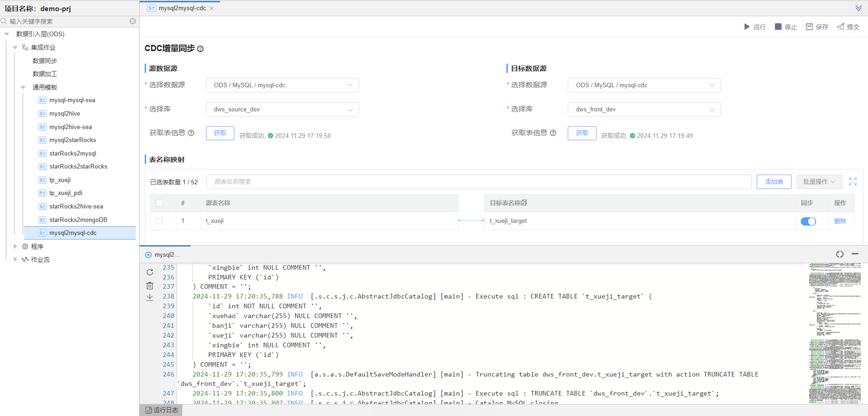Screen dimensions: 868x416
Task: Click the 添加表 button
Action: (x=774, y=182)
